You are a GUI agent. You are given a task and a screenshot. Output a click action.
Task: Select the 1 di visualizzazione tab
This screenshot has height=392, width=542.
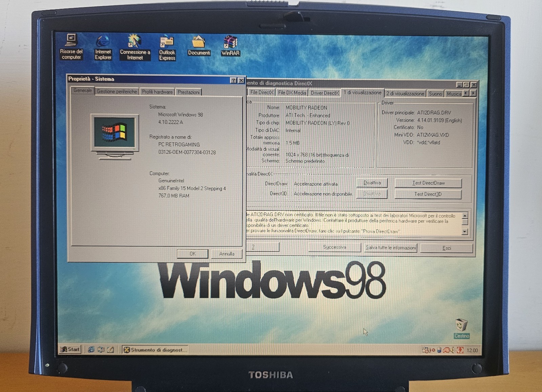[362, 92]
